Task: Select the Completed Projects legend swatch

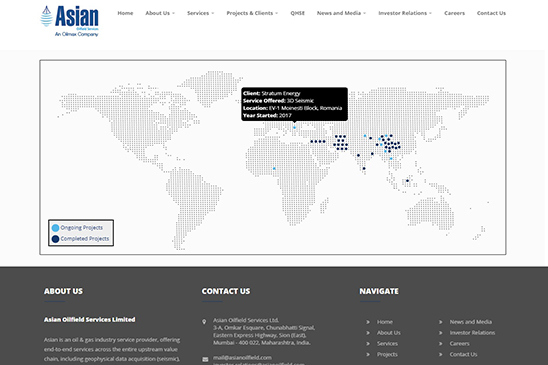Action: (55, 239)
